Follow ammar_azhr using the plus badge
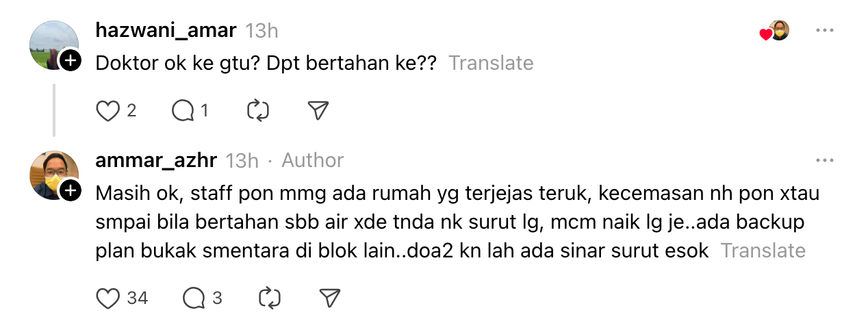 coord(71,190)
